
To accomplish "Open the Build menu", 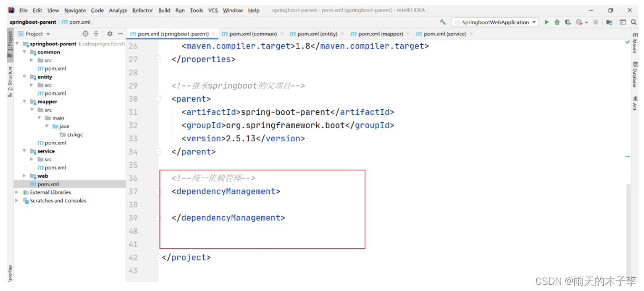I will (164, 10).
